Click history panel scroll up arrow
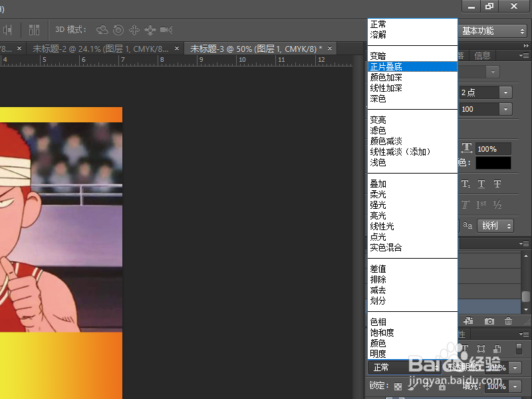Image resolution: width=532 pixels, height=399 pixels. tap(526, 256)
